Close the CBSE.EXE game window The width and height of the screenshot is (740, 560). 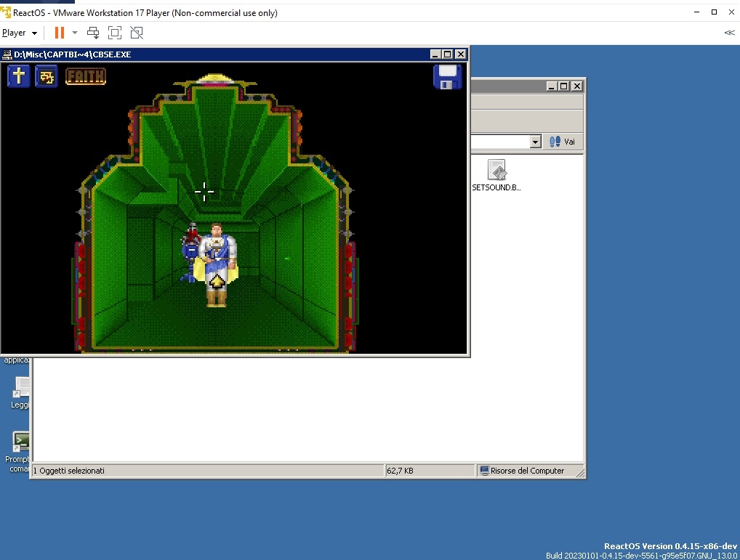coord(461,54)
